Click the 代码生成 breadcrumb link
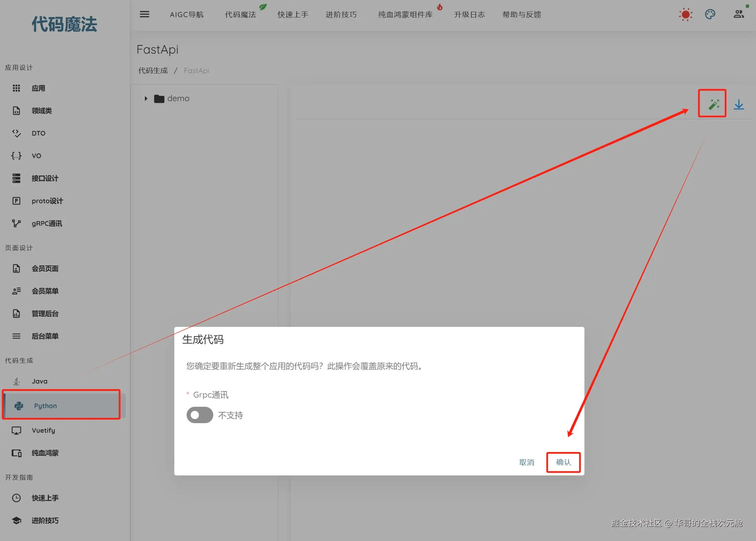Image resolution: width=756 pixels, height=541 pixels. [153, 71]
